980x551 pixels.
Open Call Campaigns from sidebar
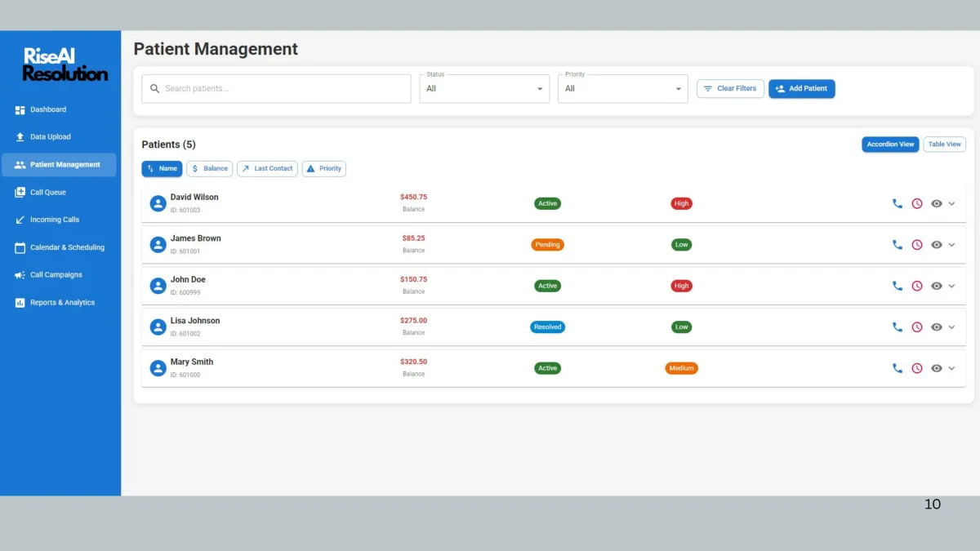coord(59,275)
